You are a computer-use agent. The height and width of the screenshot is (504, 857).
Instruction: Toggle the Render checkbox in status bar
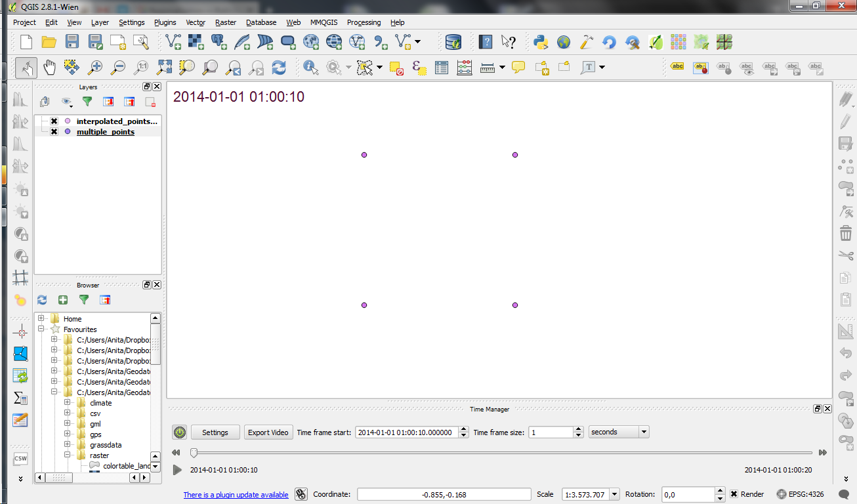(734, 494)
